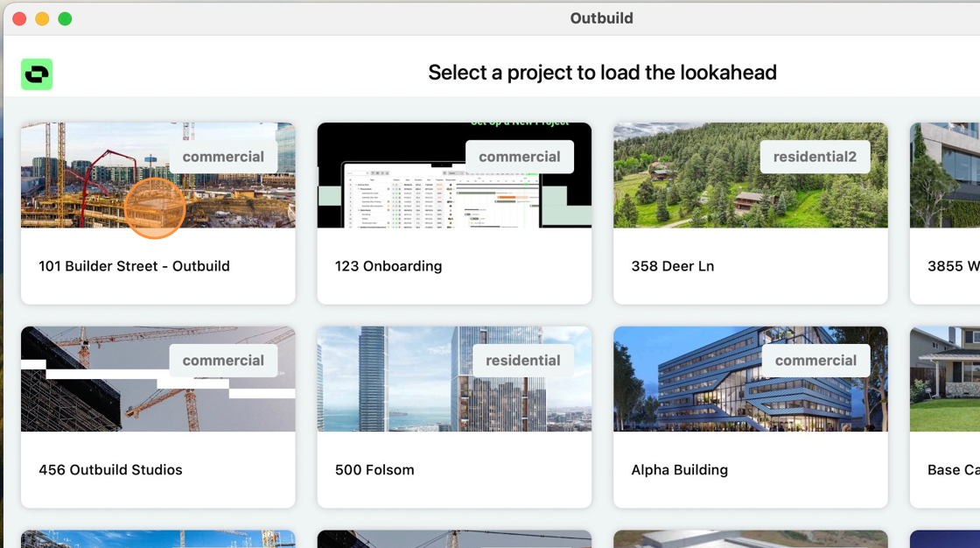This screenshot has height=548, width=980.
Task: Click the residential2 tag on 358 Deer Ln
Action: pyautogui.click(x=815, y=157)
